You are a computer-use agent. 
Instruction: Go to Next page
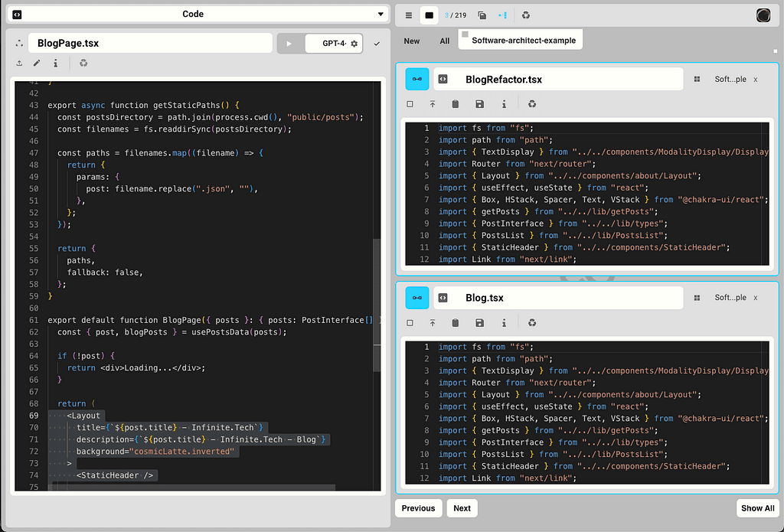(x=462, y=508)
